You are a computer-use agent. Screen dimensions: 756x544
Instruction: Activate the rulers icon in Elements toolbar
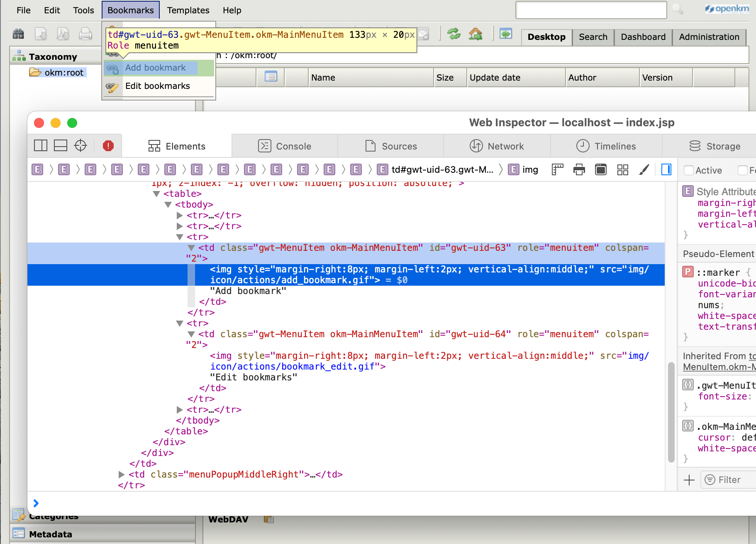[x=558, y=169]
